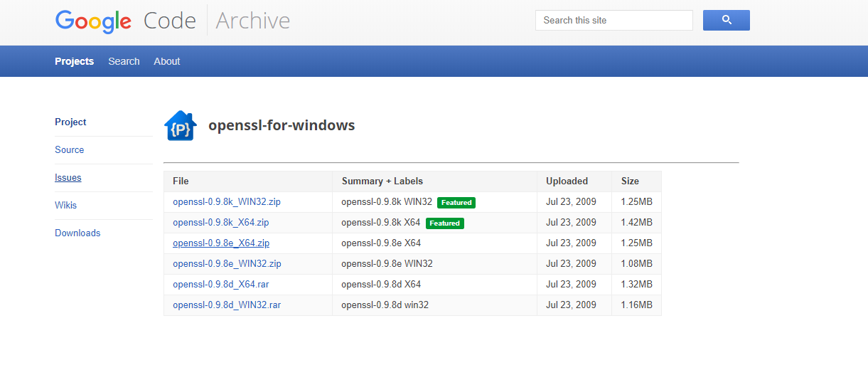Click the 1.32MB size cell
This screenshot has width=868, height=375.
click(x=636, y=285)
